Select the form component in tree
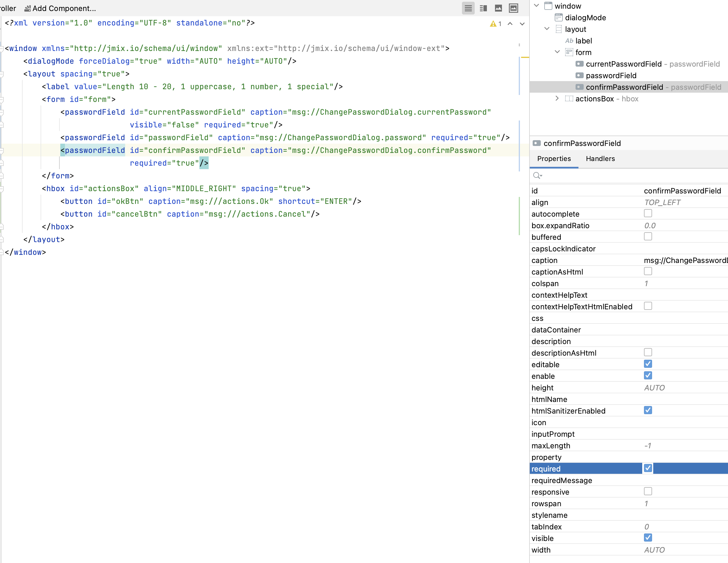 point(583,52)
